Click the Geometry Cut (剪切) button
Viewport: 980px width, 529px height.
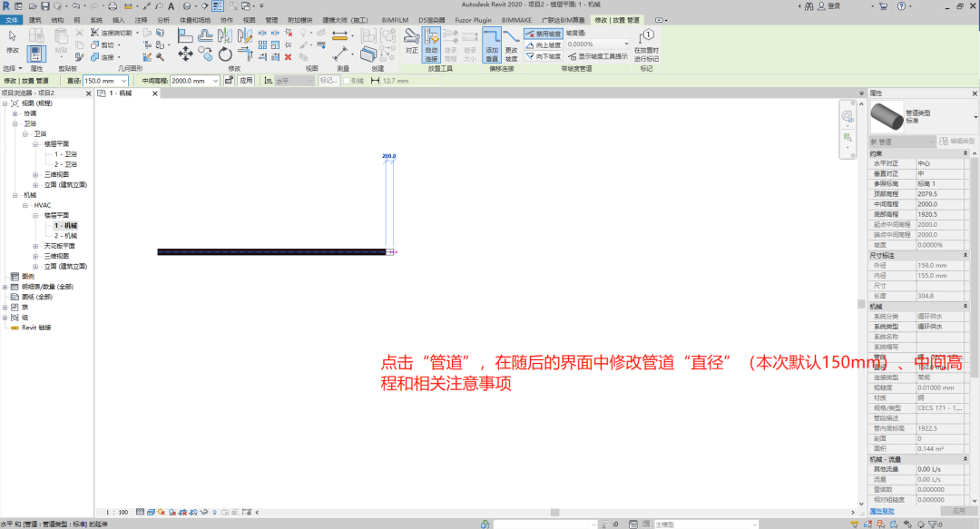point(105,45)
